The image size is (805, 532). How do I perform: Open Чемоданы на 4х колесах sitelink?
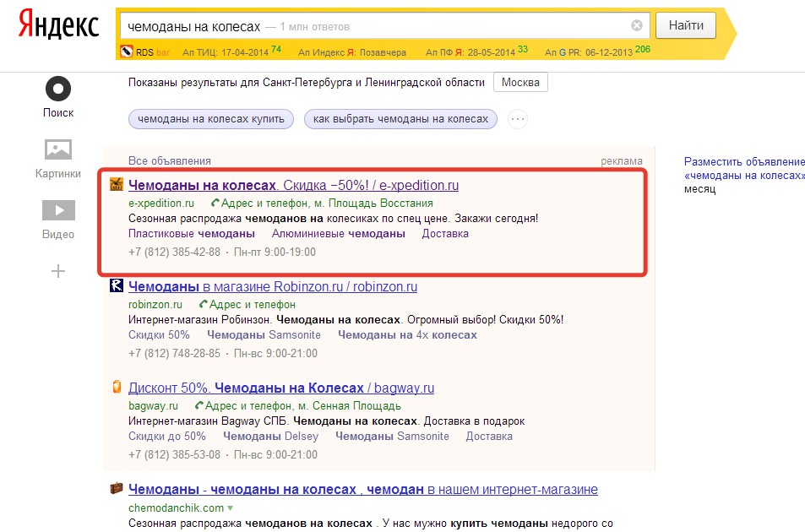pos(407,335)
